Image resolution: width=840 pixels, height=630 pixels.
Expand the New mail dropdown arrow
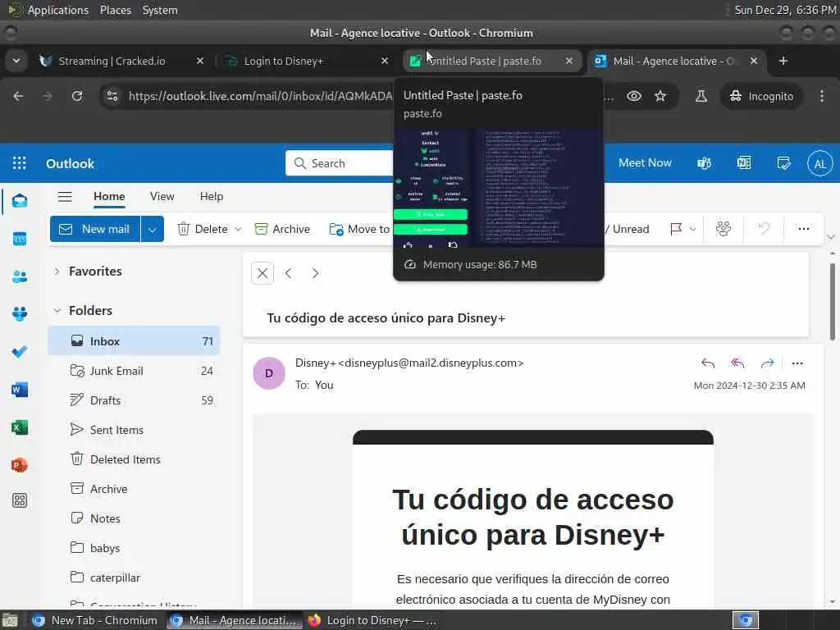[152, 229]
